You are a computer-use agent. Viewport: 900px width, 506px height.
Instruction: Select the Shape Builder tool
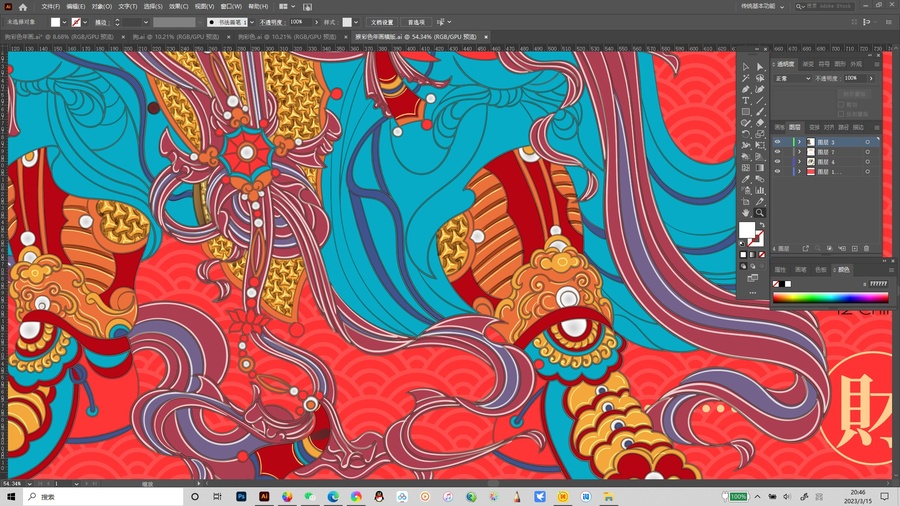coord(746,157)
